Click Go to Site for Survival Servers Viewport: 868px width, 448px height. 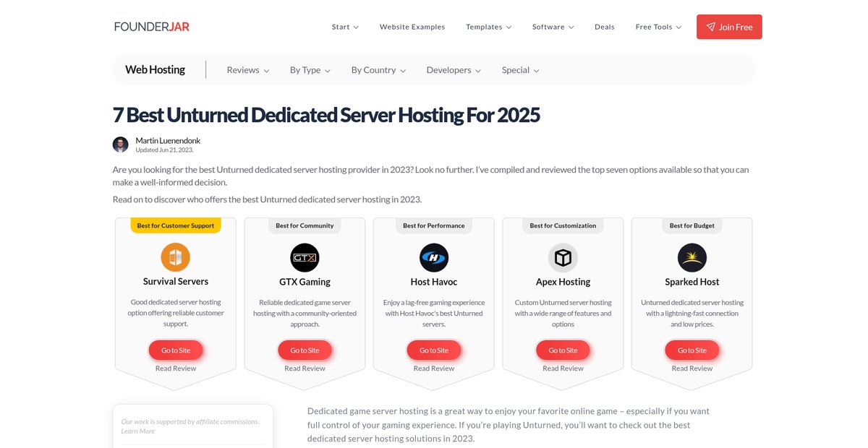pos(176,350)
